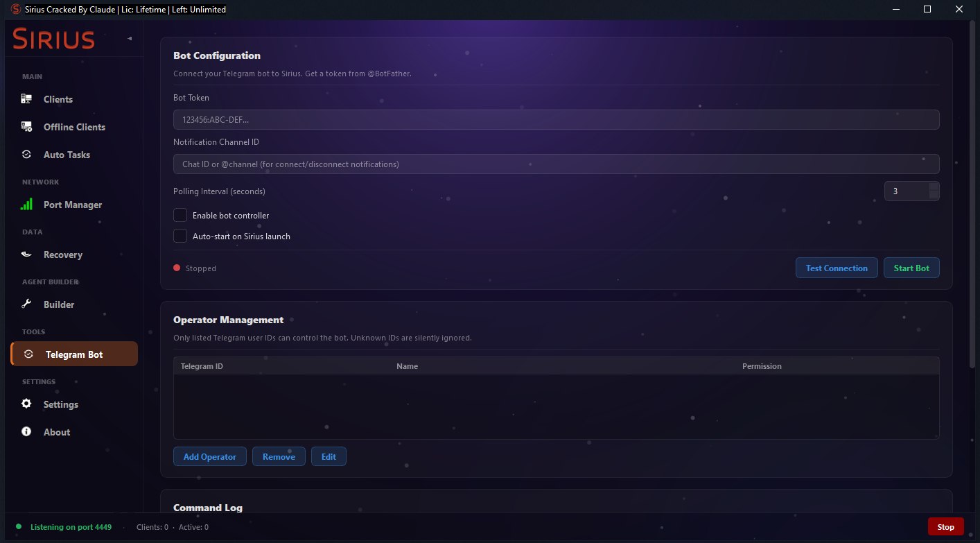This screenshot has height=543, width=980.
Task: Click the Builder wrench icon
Action: (x=26, y=304)
